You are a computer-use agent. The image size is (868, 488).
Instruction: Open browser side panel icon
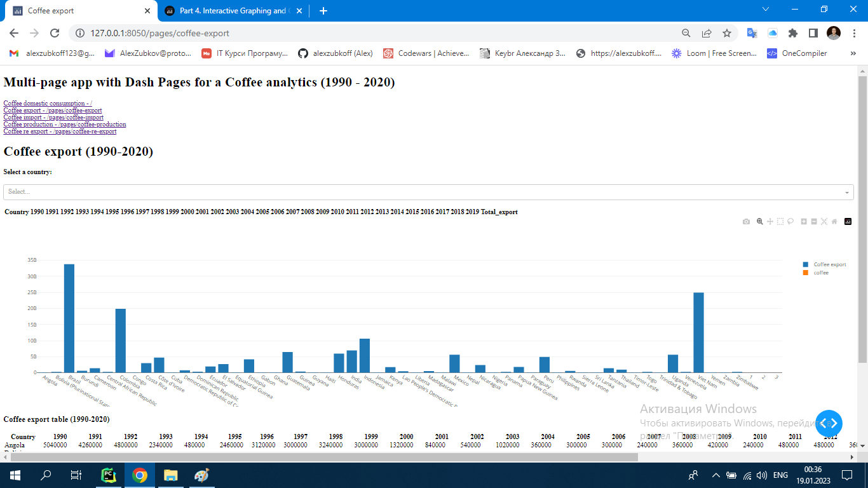click(813, 33)
